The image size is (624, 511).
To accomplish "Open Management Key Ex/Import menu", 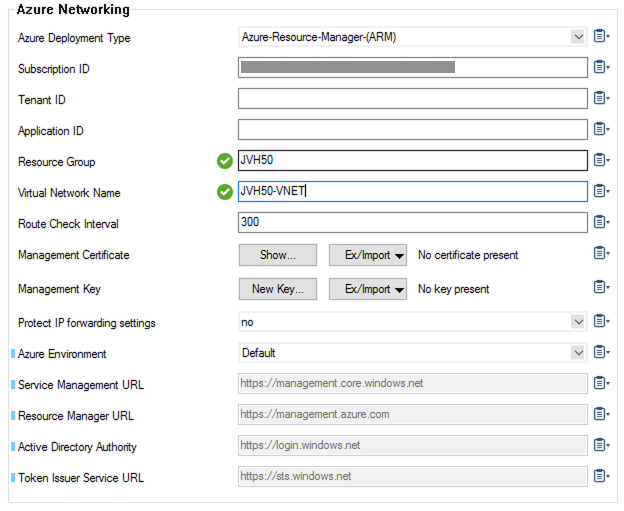I will [368, 289].
